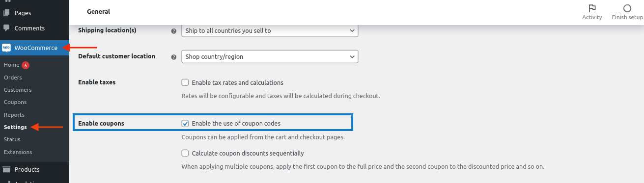644x183 pixels.
Task: Open the Activity flag icon
Action: (x=592, y=8)
